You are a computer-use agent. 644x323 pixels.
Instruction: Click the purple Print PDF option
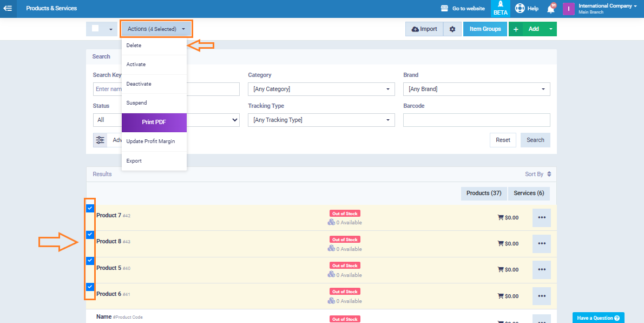click(x=154, y=122)
